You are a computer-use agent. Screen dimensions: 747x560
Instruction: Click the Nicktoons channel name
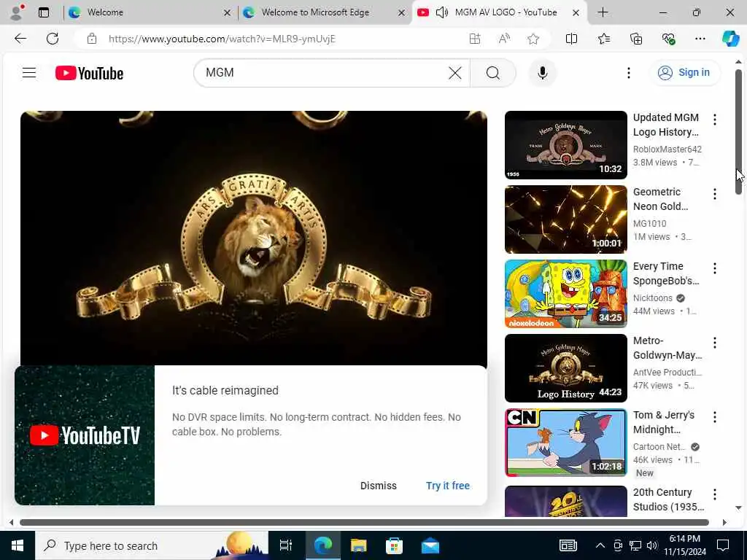click(x=653, y=298)
